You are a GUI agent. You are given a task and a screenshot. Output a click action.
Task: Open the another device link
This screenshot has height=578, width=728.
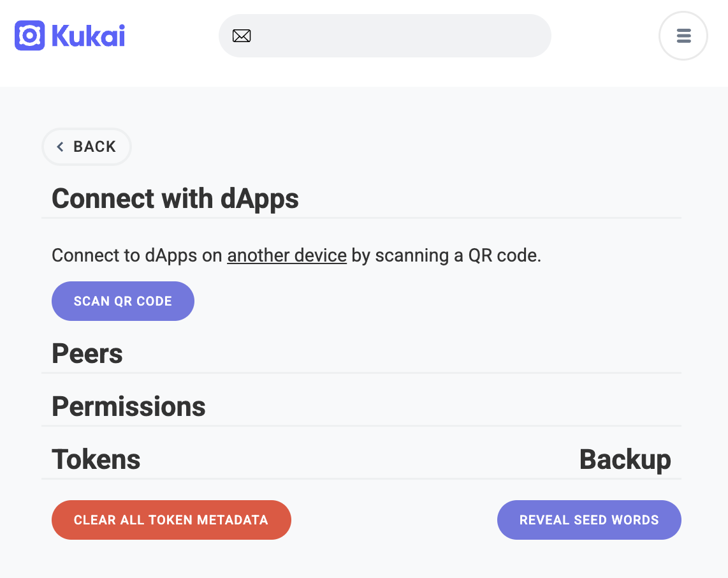pyautogui.click(x=286, y=255)
